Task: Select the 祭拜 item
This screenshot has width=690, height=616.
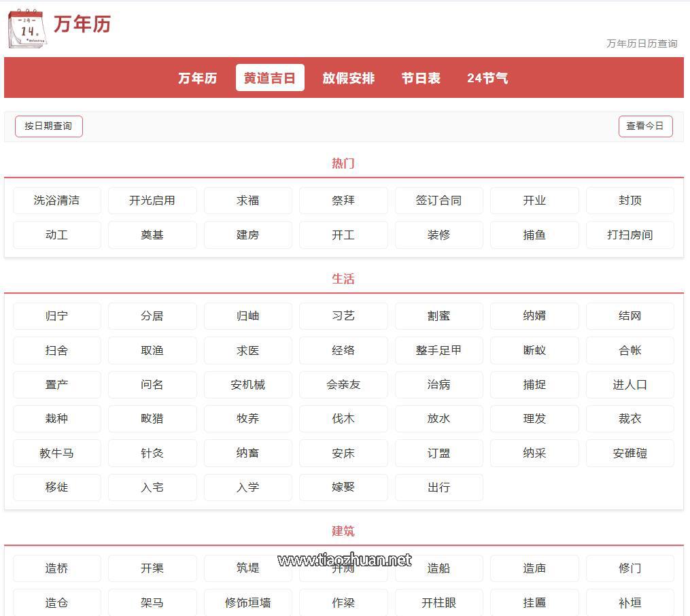Action: click(x=343, y=201)
